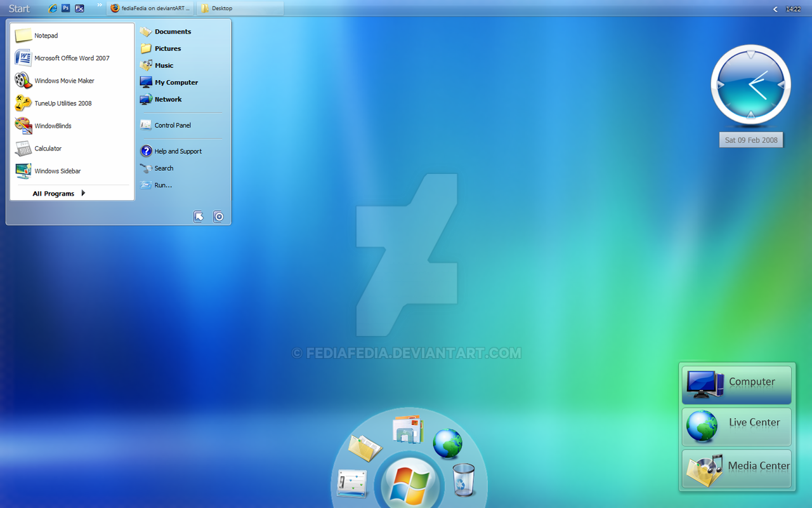Viewport: 812px width, 508px height.
Task: Expand All Programs list
Action: point(59,194)
